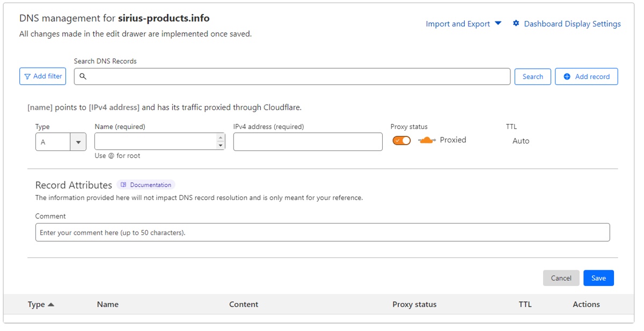The image size is (644, 331).
Task: Click the Proxy status column header
Action: [414, 304]
